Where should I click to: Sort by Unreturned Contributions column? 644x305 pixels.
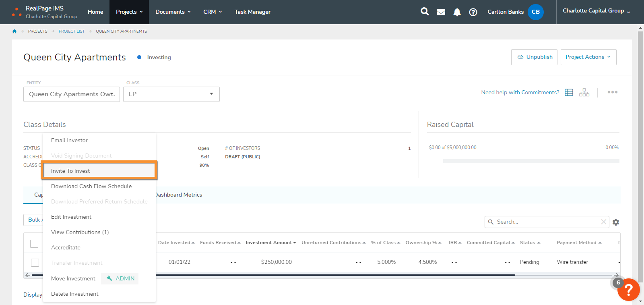pos(334,243)
